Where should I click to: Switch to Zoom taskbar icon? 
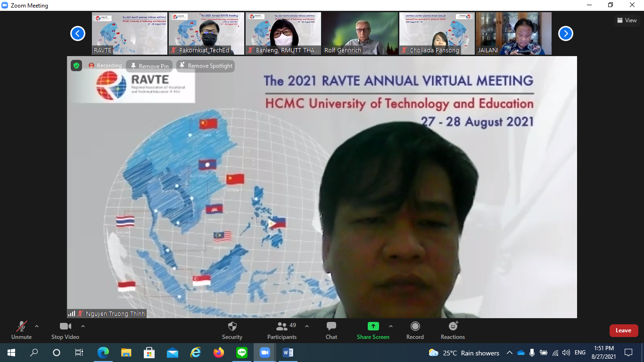(265, 353)
